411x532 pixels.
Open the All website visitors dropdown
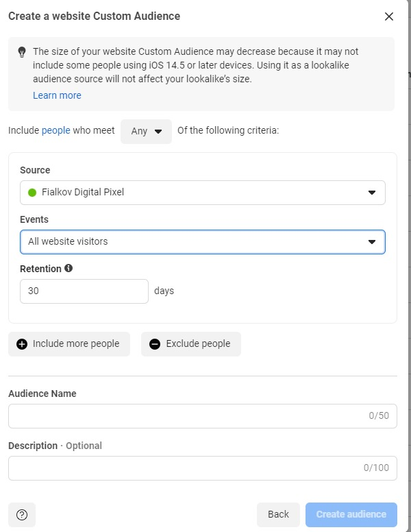click(x=203, y=242)
